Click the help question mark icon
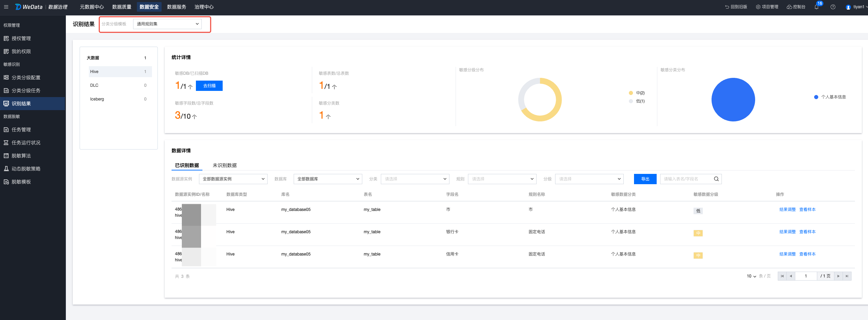Screen dimensions: 868x320 click(833, 7)
